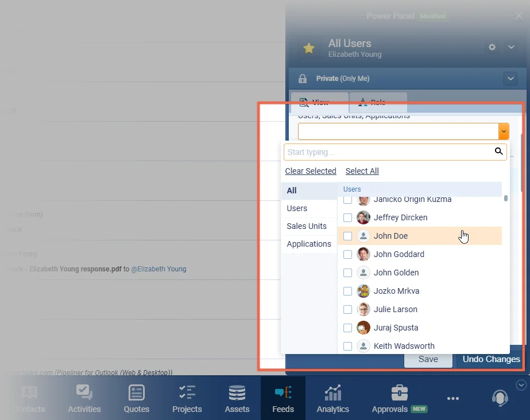The height and width of the screenshot is (420, 530).
Task: Click the Undo Changes button
Action: coord(491,360)
